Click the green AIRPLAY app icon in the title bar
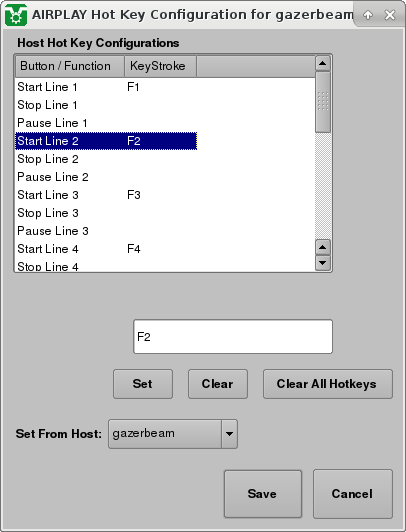The height and width of the screenshot is (532, 406). tap(16, 15)
